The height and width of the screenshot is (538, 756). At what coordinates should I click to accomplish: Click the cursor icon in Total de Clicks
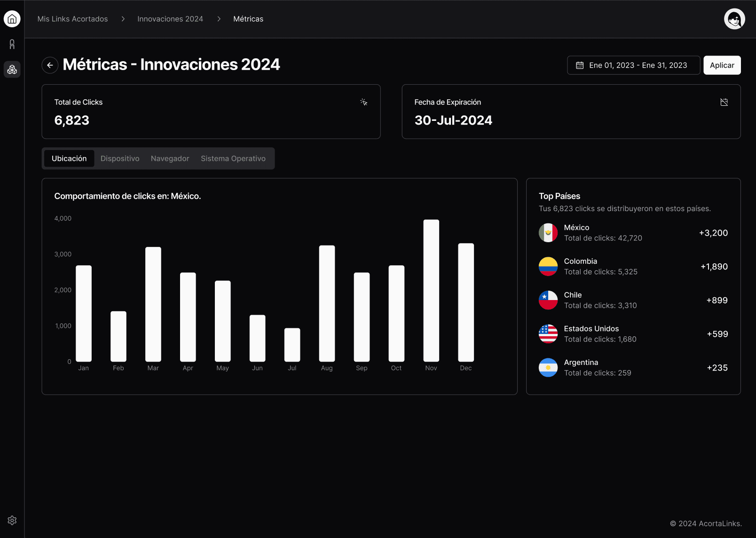click(x=363, y=102)
